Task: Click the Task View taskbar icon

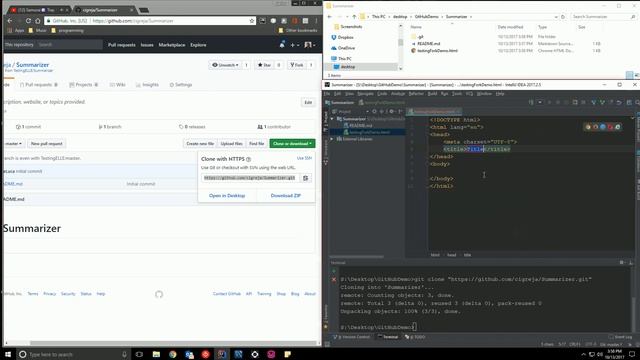Action: pos(139,354)
